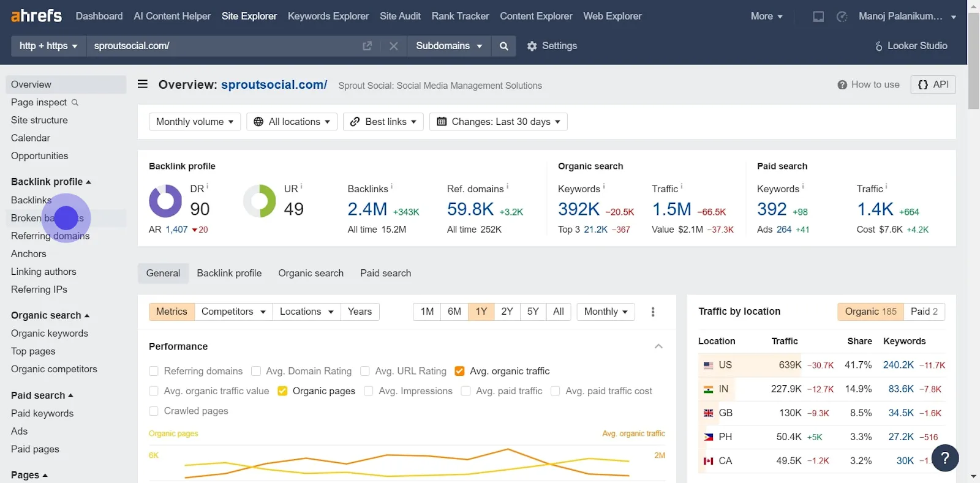The image size is (980, 483).
Task: Switch to Organic search tab
Action: pyautogui.click(x=311, y=274)
